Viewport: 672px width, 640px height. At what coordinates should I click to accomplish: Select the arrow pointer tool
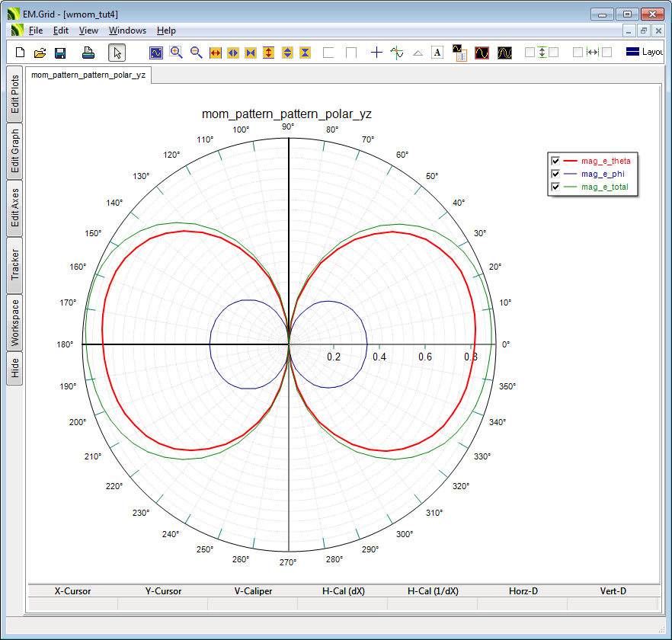(117, 53)
